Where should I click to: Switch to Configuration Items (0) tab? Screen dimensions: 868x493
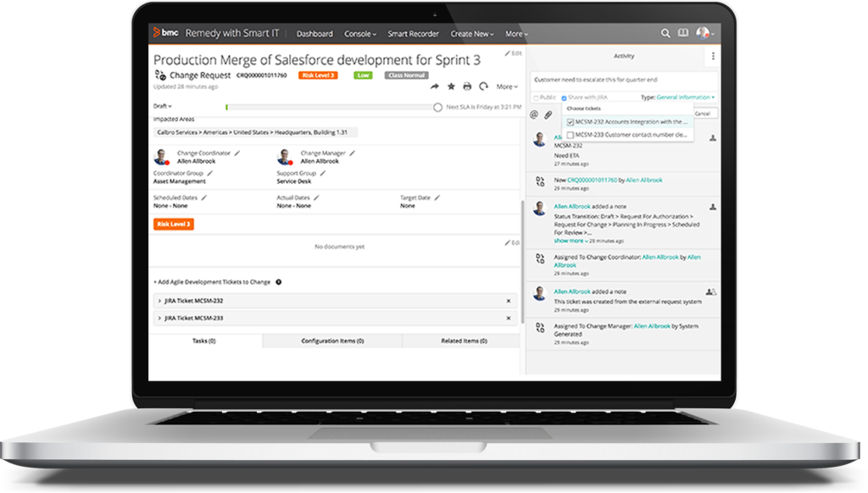click(332, 341)
